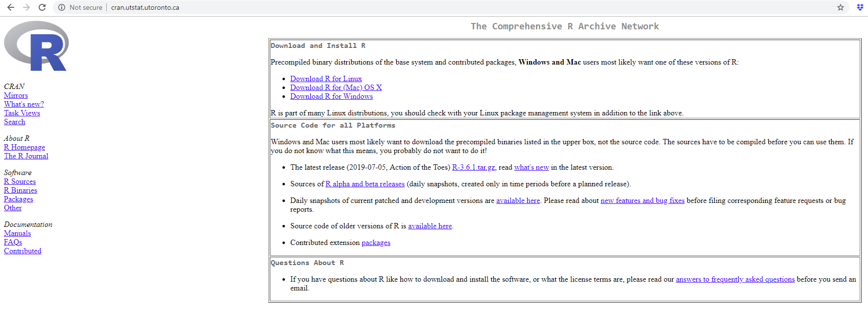Click Download R for Windows
This screenshot has width=868, height=311.
pos(331,96)
